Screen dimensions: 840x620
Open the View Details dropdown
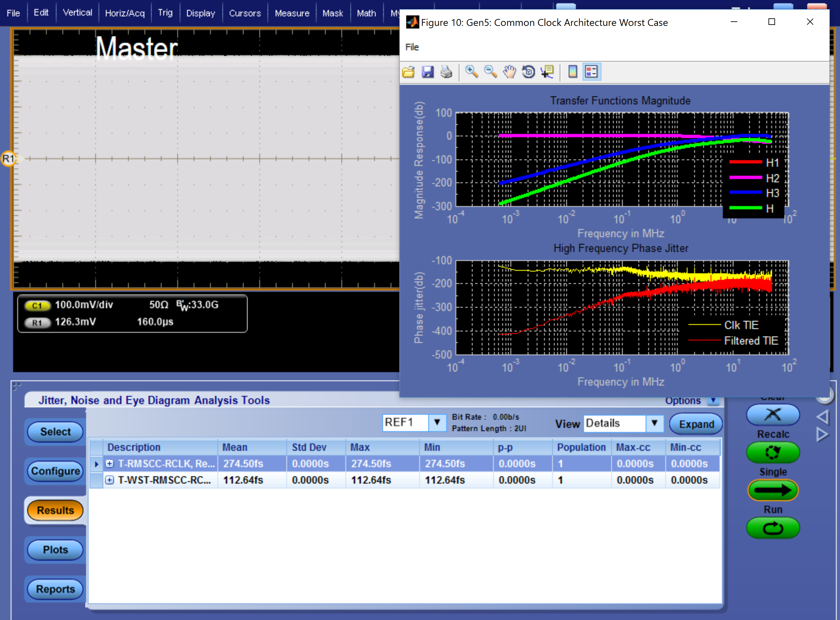654,423
